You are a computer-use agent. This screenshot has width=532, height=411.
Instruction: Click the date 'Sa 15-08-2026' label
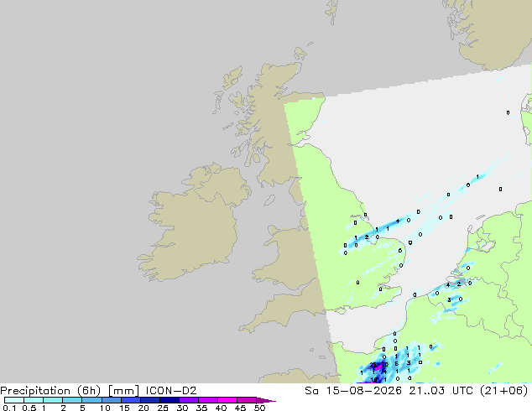click(353, 391)
